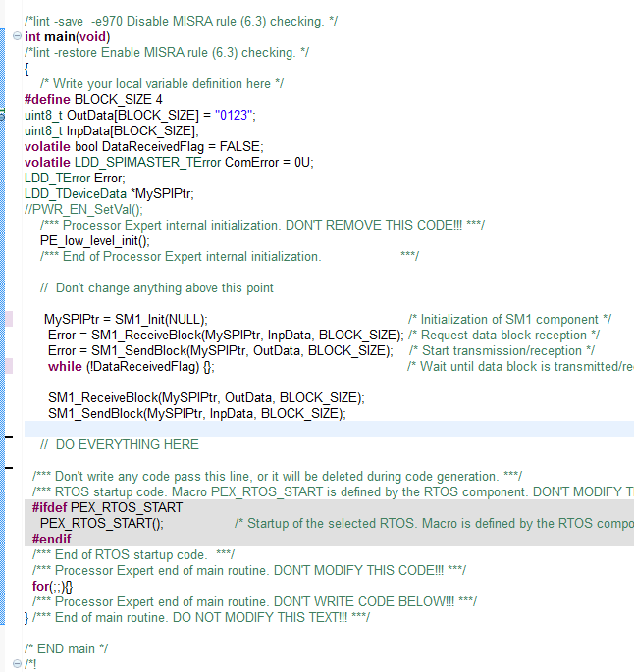Place cursor in the highlighted empty current line

(x=329, y=429)
